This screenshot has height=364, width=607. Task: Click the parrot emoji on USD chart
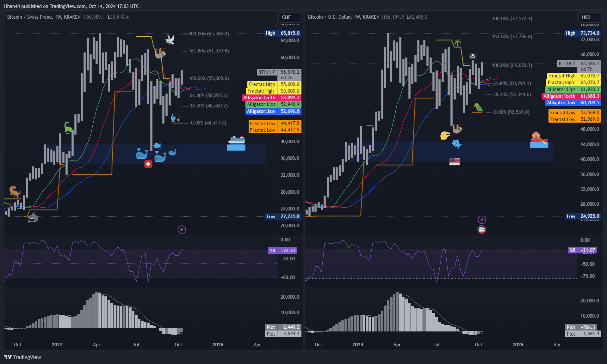tap(478, 108)
